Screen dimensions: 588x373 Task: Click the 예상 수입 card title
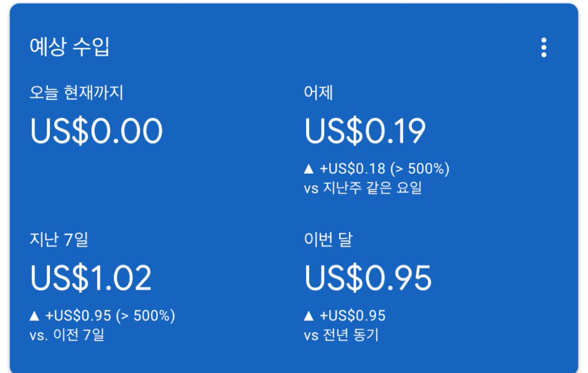click(x=69, y=48)
